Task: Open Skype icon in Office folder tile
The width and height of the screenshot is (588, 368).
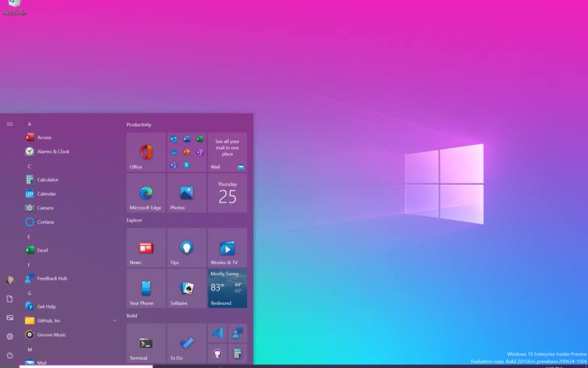Action: pos(187,165)
